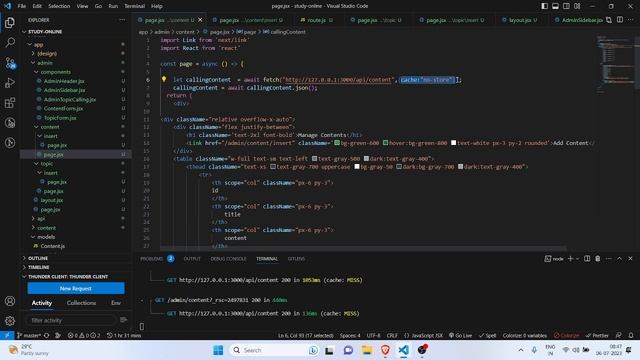Image resolution: width=640 pixels, height=360 pixels.
Task: Split the terminal panel
Action: (x=587, y=259)
